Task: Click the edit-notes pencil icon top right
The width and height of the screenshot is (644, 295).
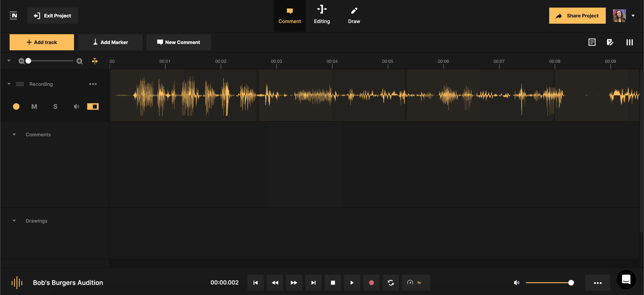Action: coord(610,42)
